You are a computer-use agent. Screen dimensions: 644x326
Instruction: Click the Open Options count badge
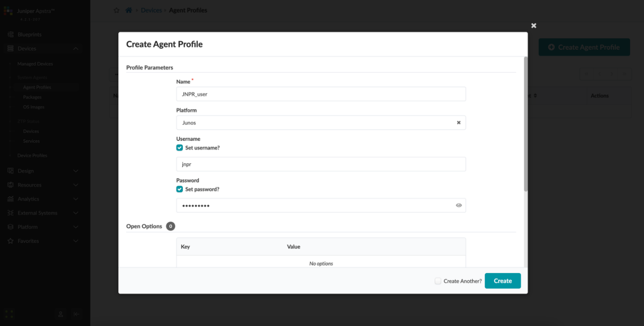[171, 226]
